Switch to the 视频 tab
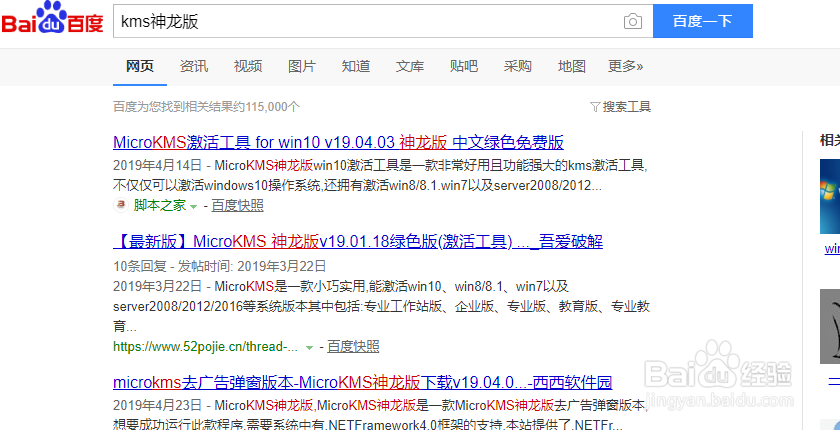 tap(248, 66)
